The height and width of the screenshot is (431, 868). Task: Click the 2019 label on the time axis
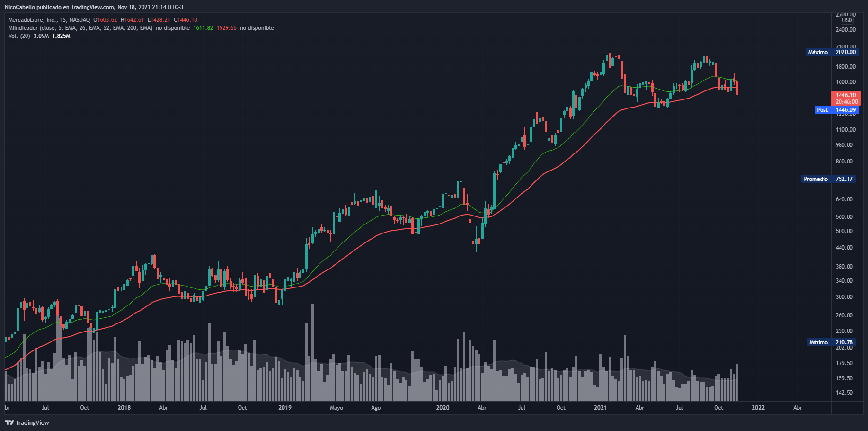tap(285, 408)
